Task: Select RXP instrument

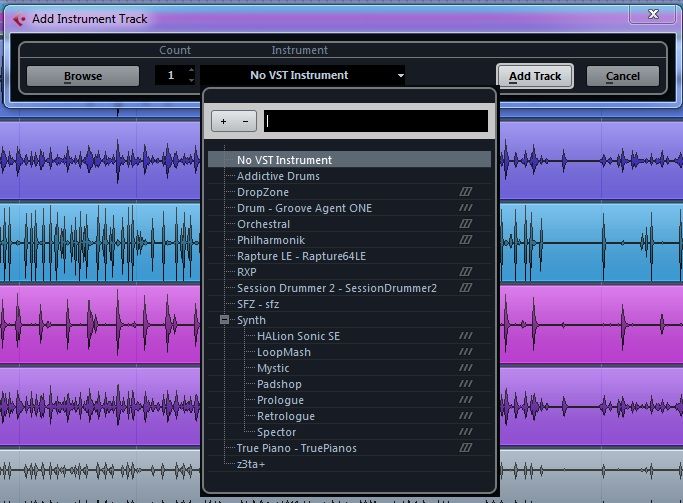Action: coord(349,272)
